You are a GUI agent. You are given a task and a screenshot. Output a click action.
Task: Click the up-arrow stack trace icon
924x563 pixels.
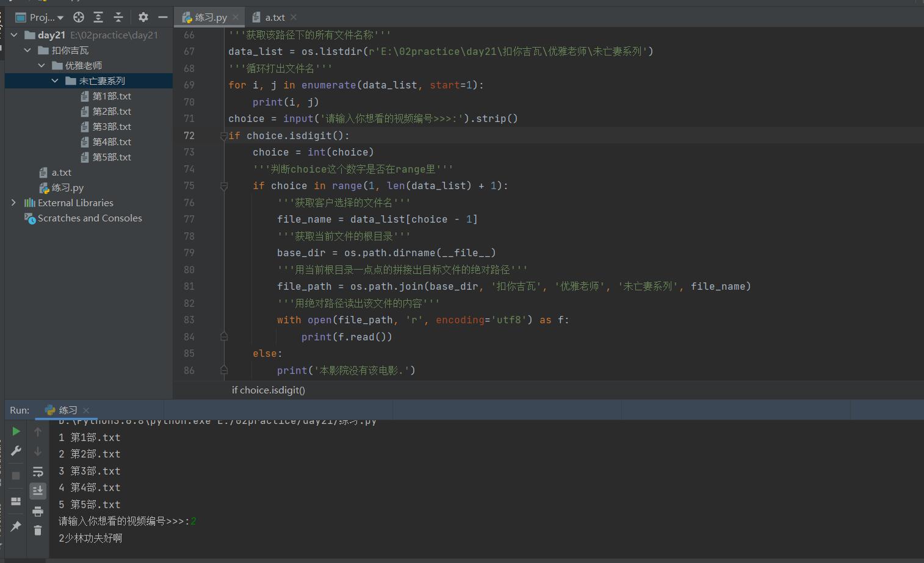pos(38,431)
